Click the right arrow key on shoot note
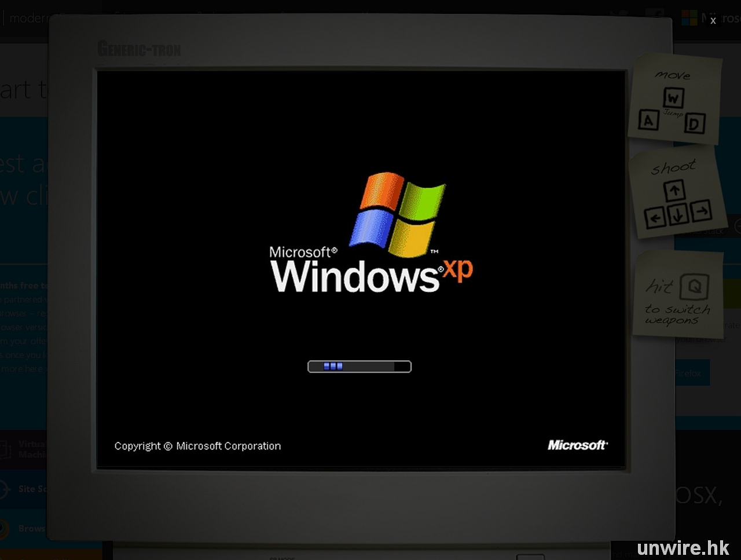This screenshot has height=560, width=741. pyautogui.click(x=700, y=210)
